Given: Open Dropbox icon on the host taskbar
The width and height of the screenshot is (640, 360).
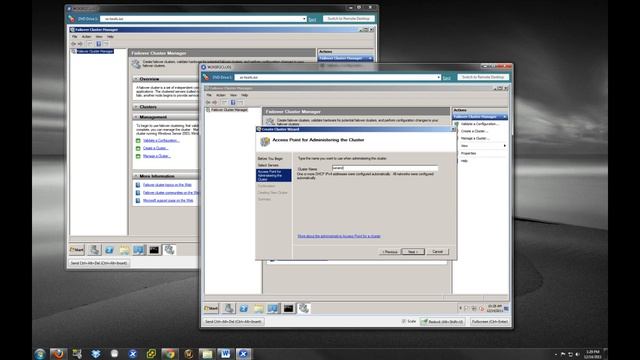Looking at the screenshot, I should (96, 354).
